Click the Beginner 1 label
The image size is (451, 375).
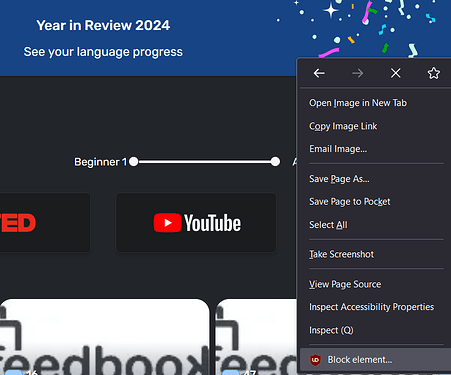click(100, 162)
